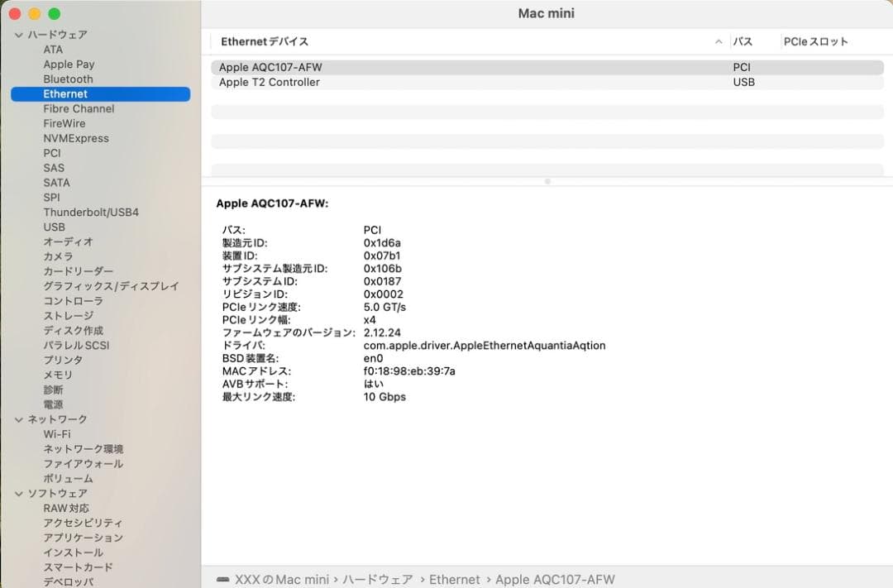The image size is (893, 588).
Task: Select Bluetooth in sidebar
Action: [68, 79]
